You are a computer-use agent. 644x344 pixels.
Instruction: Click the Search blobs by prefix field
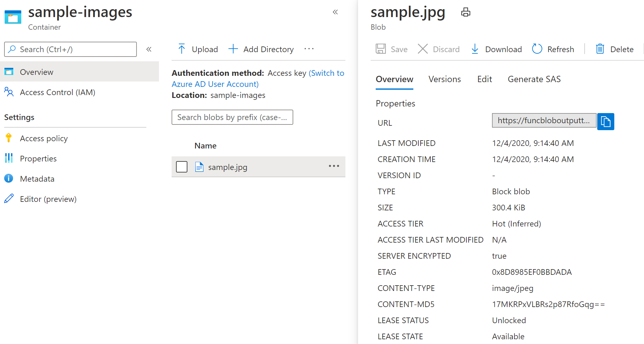pyautogui.click(x=232, y=117)
